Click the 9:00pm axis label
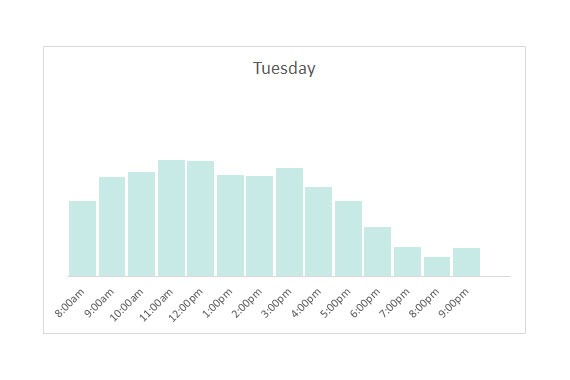This screenshot has height=380, width=570. [x=454, y=303]
